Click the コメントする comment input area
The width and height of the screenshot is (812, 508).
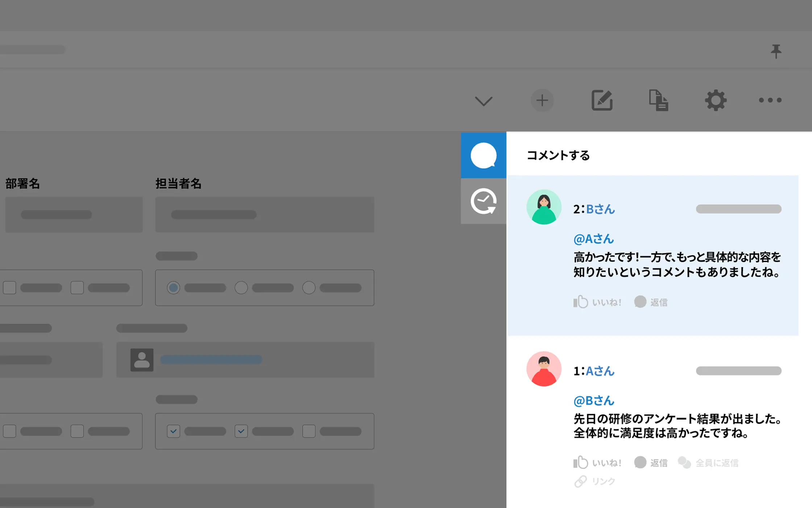click(x=558, y=155)
